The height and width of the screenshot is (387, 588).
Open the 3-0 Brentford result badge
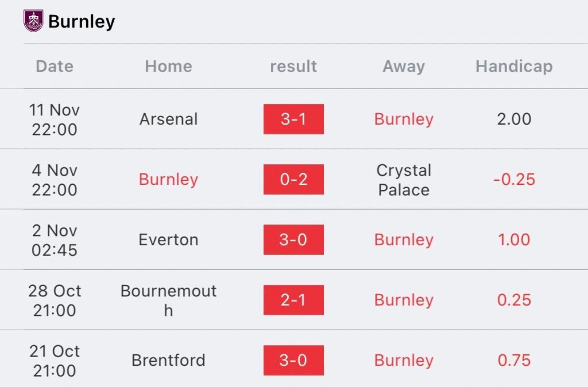pos(293,360)
